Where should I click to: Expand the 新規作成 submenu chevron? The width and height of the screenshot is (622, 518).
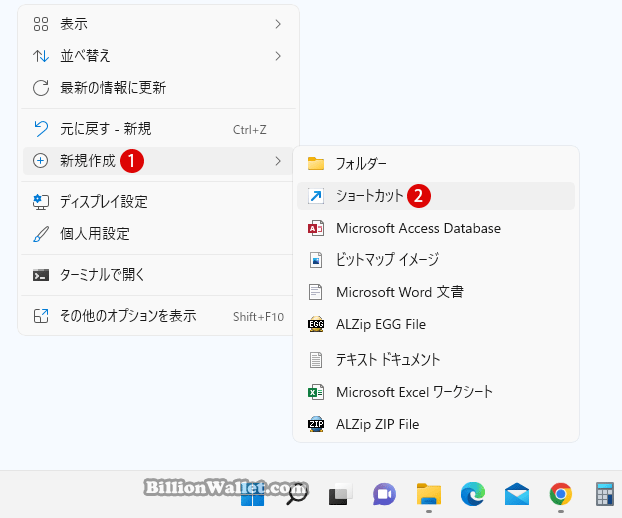click(278, 161)
